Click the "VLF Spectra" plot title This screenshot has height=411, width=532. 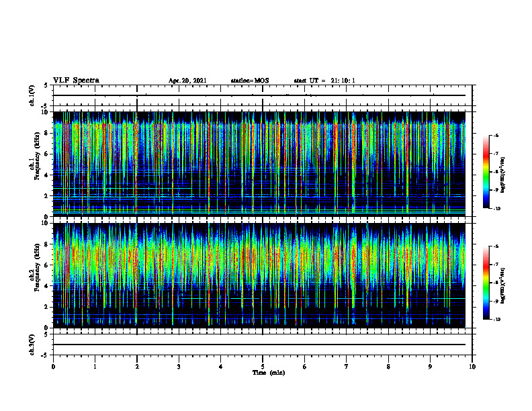pyautogui.click(x=76, y=81)
